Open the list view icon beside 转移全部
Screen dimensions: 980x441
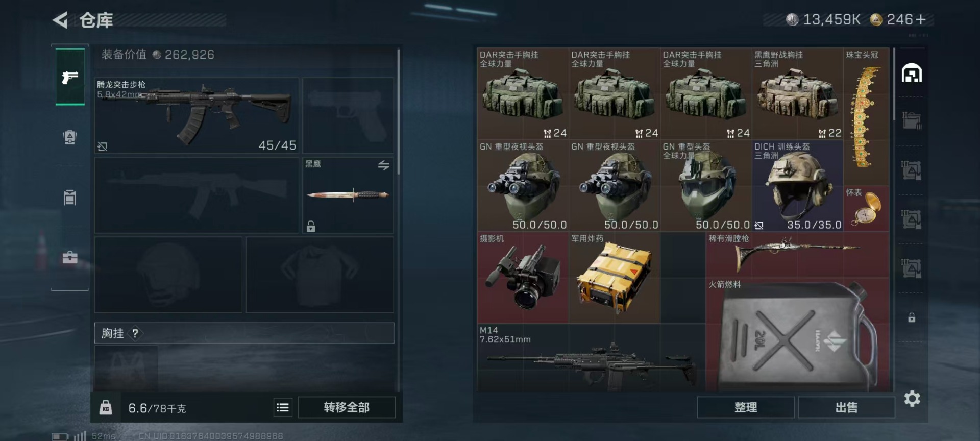pos(283,407)
